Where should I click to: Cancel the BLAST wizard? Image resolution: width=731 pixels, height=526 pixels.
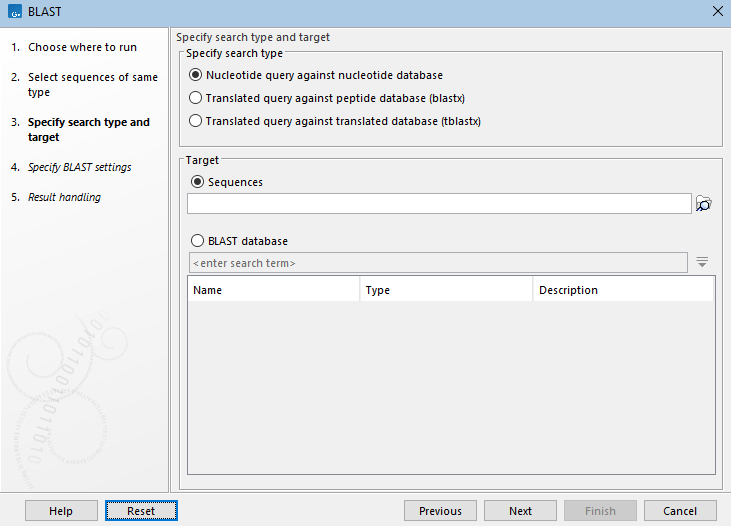680,511
